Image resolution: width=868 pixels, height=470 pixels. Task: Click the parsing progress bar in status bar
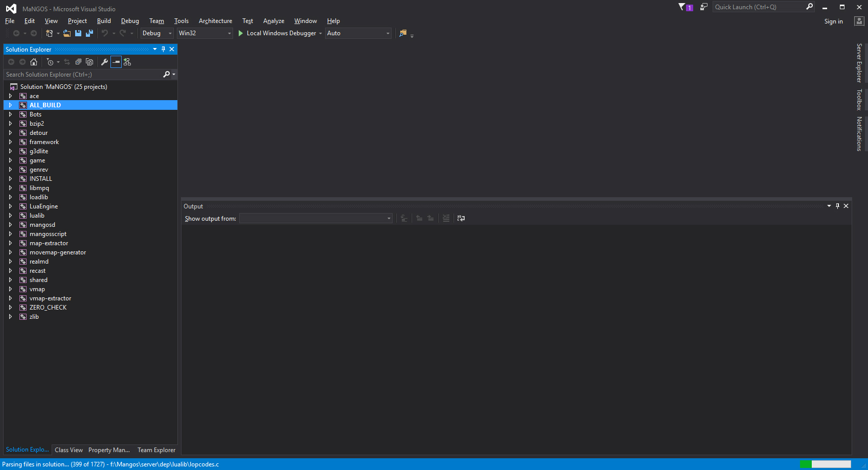tap(826, 464)
